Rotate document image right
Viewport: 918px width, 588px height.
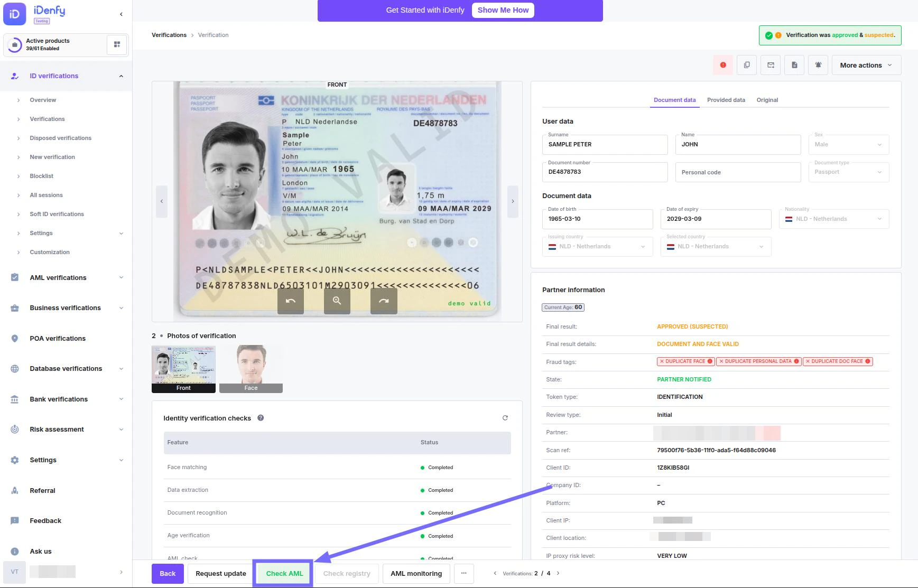pyautogui.click(x=384, y=301)
